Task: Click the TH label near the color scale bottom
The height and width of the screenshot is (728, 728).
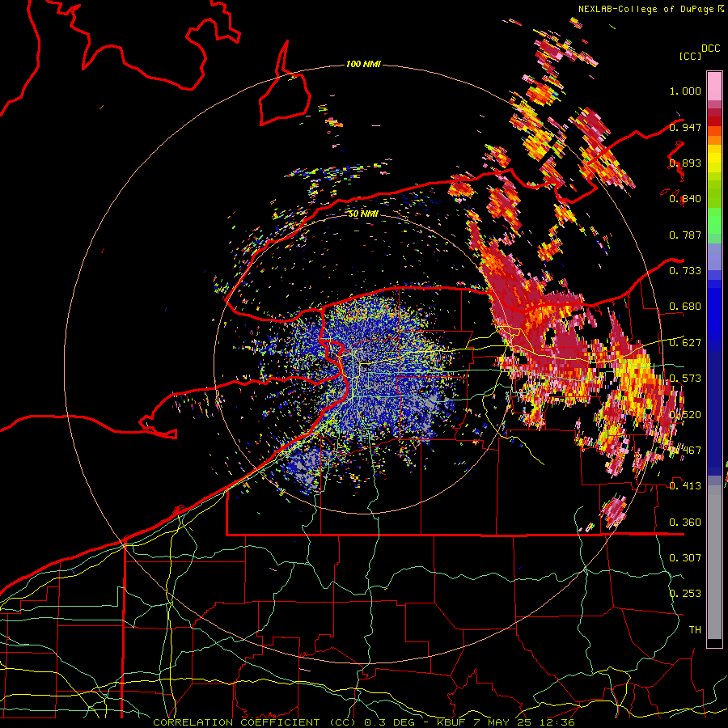Action: [695, 630]
